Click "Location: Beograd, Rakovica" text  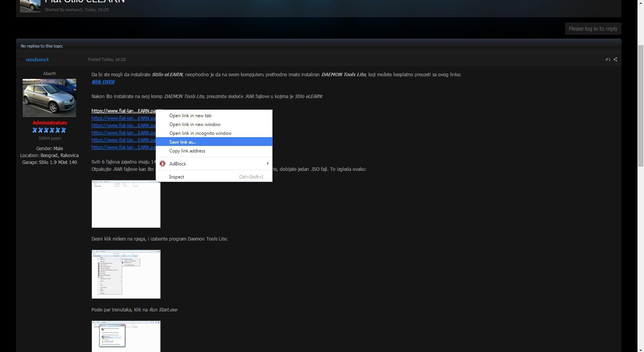click(x=49, y=155)
